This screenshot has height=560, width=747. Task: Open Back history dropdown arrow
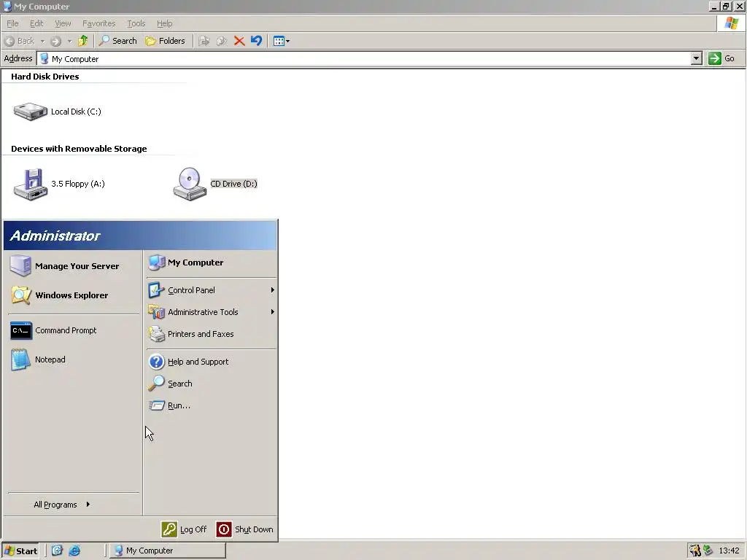click(42, 42)
